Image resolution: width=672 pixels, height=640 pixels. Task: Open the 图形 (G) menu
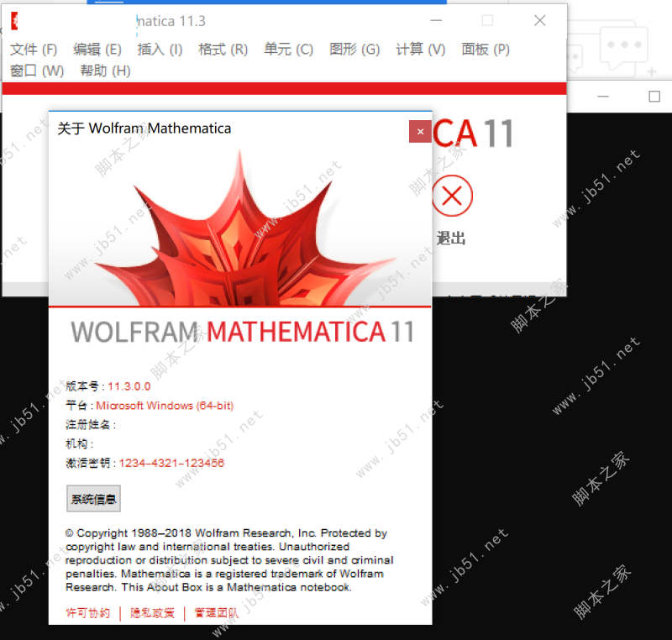tap(354, 50)
